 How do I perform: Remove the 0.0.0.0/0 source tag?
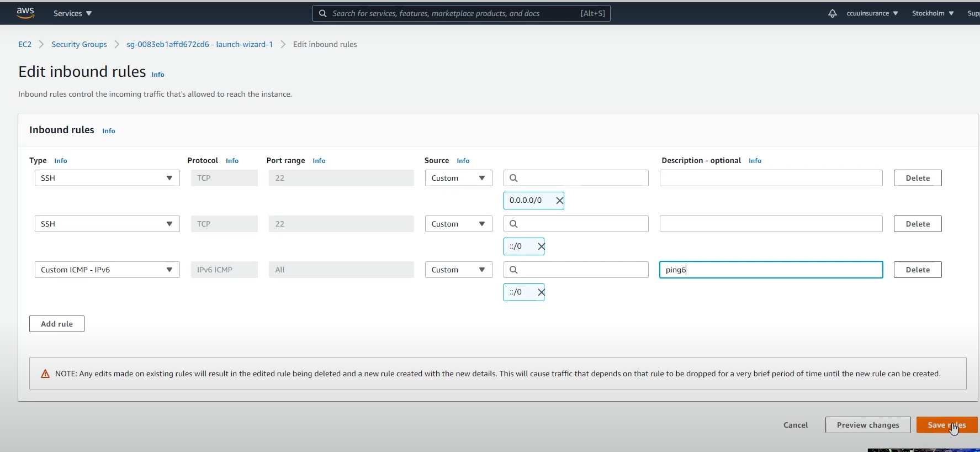(x=559, y=201)
